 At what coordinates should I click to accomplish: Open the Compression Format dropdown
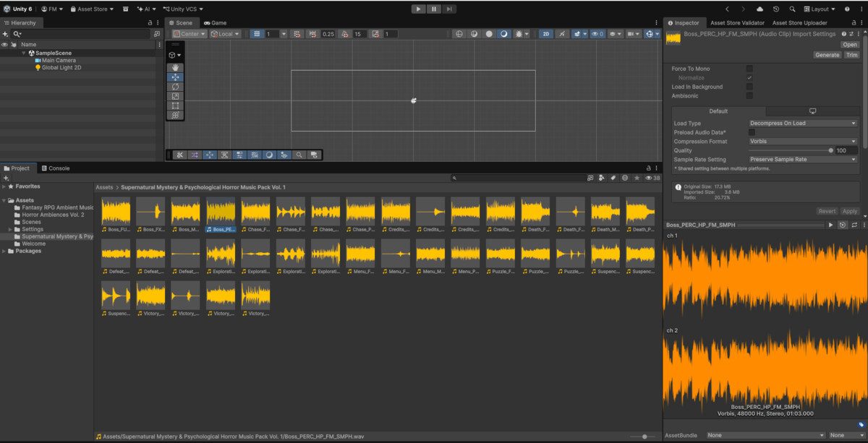click(x=803, y=142)
